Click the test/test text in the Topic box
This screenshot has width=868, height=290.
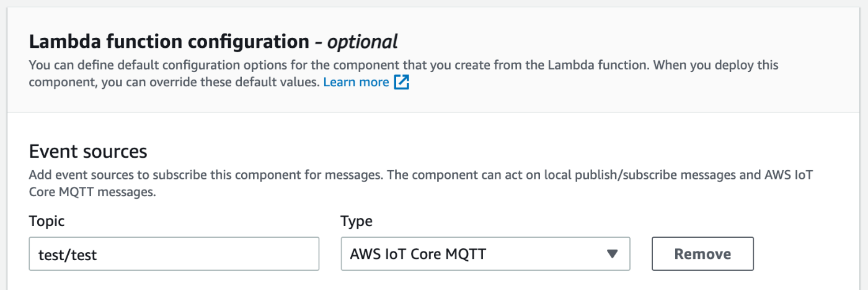67,254
